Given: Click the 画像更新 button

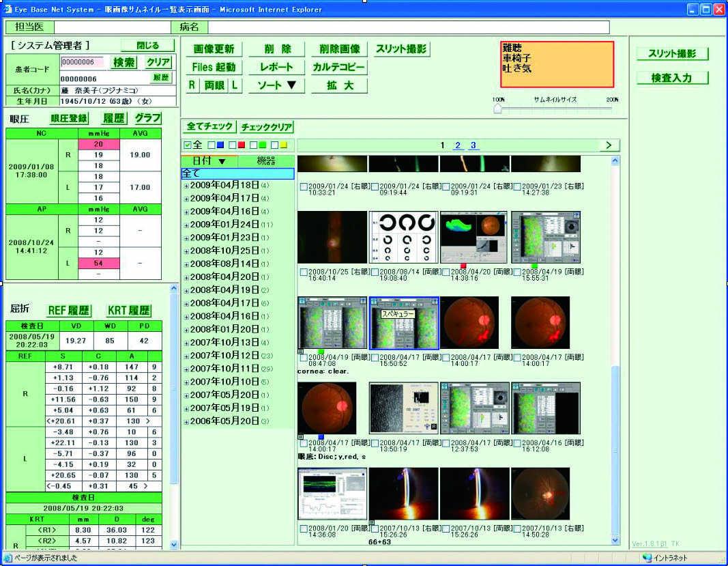Looking at the screenshot, I should click(x=214, y=49).
